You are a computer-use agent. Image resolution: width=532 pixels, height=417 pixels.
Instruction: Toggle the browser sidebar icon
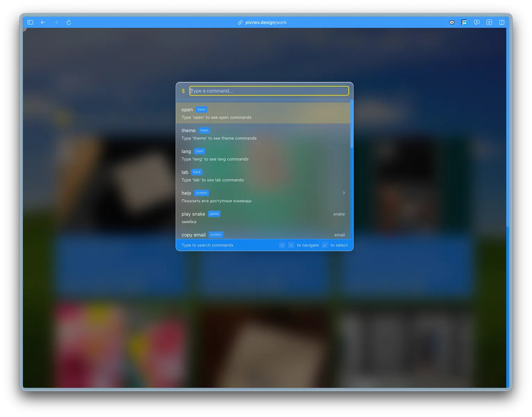click(x=30, y=22)
